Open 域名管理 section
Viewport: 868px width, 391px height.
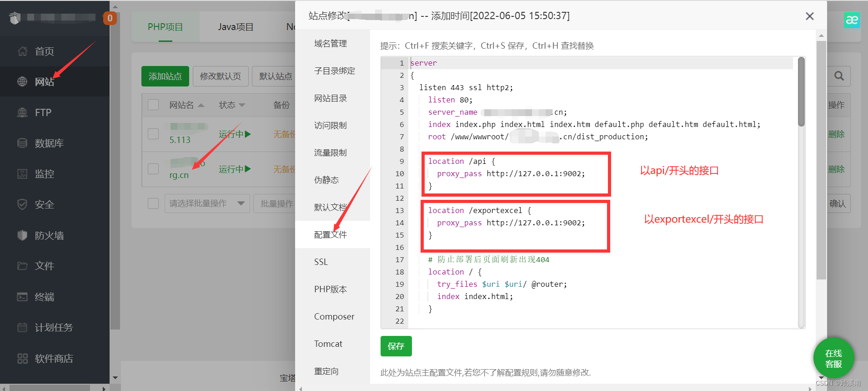click(x=331, y=44)
